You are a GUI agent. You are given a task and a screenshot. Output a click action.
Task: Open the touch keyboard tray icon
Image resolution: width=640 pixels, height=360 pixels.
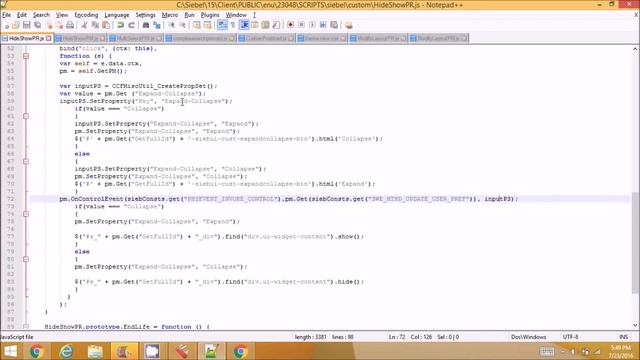coord(547,351)
